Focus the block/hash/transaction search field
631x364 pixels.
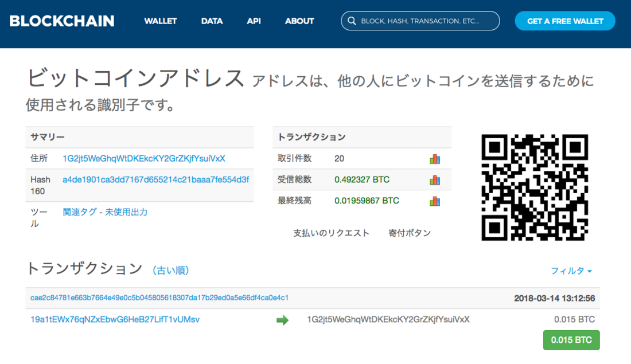pos(420,21)
